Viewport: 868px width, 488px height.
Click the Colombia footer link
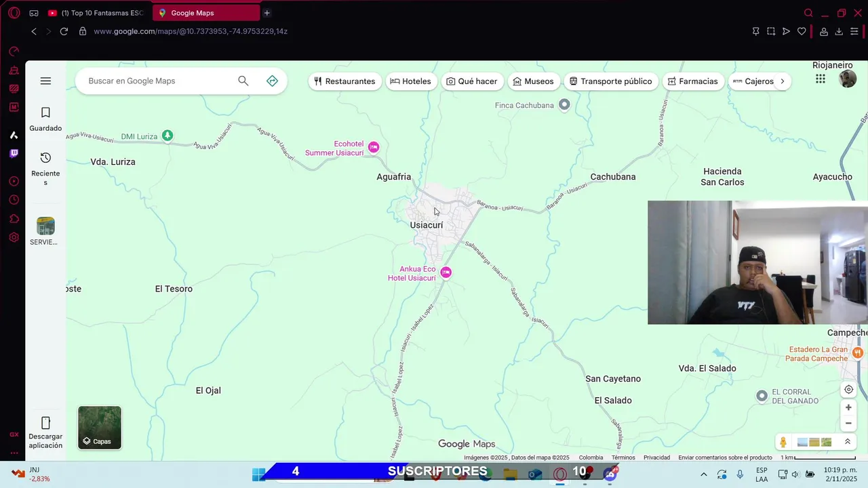(591, 457)
